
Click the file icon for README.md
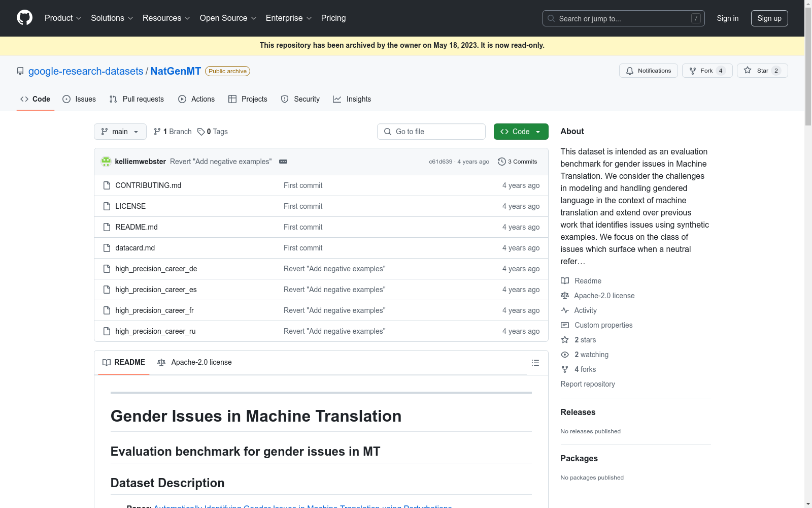(107, 227)
